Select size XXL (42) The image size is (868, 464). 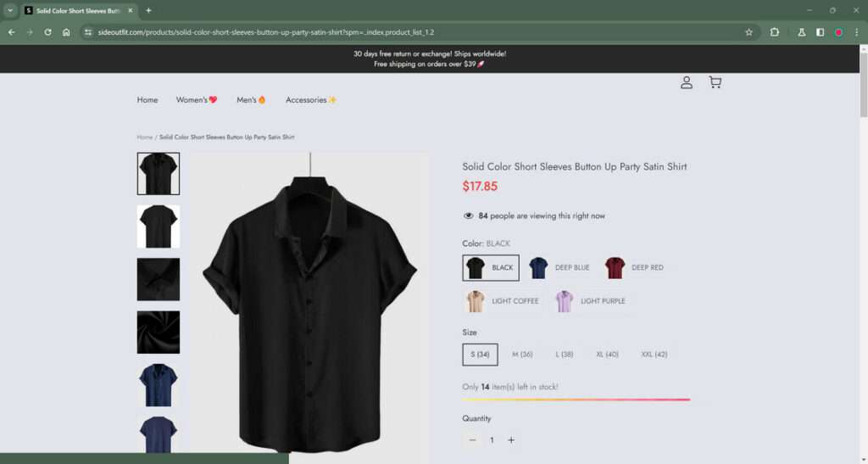pyautogui.click(x=654, y=355)
